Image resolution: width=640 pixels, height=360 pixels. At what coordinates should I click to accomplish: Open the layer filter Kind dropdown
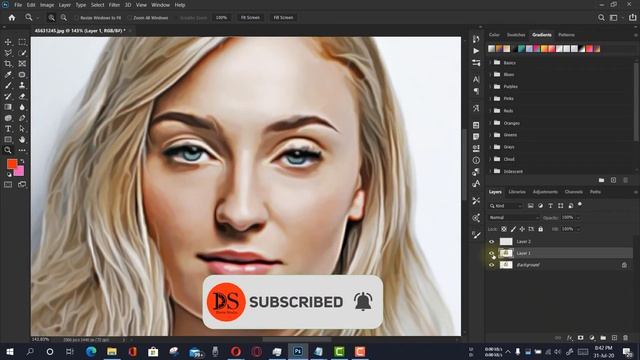[506, 206]
